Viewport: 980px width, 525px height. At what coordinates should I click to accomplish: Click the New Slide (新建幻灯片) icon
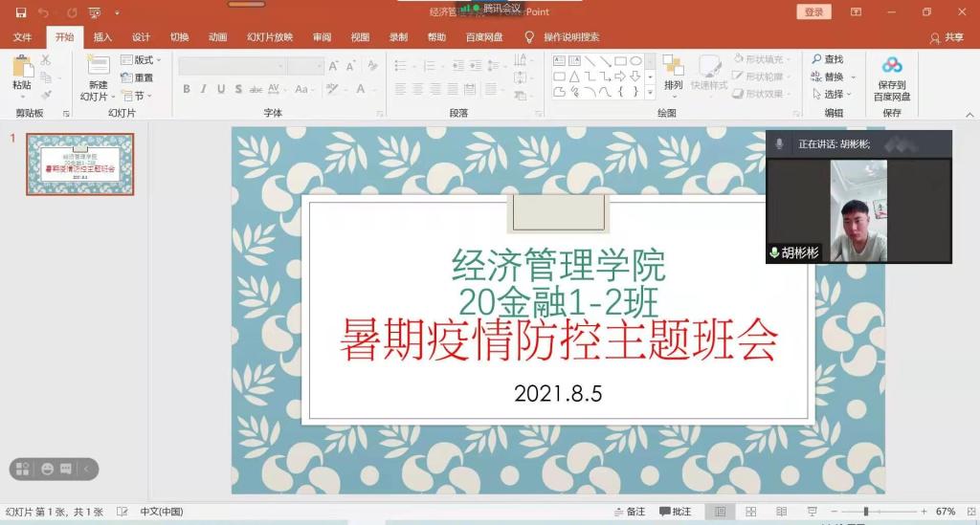click(x=97, y=66)
